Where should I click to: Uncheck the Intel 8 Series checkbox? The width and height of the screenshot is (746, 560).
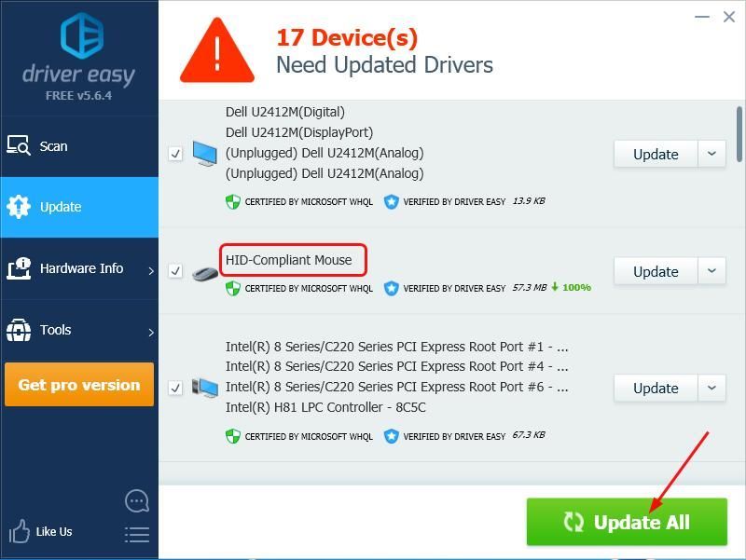[175, 388]
